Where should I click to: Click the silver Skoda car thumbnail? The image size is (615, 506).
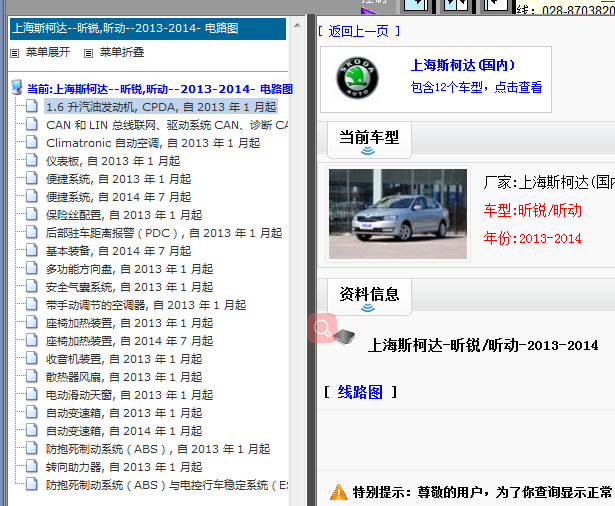click(398, 214)
